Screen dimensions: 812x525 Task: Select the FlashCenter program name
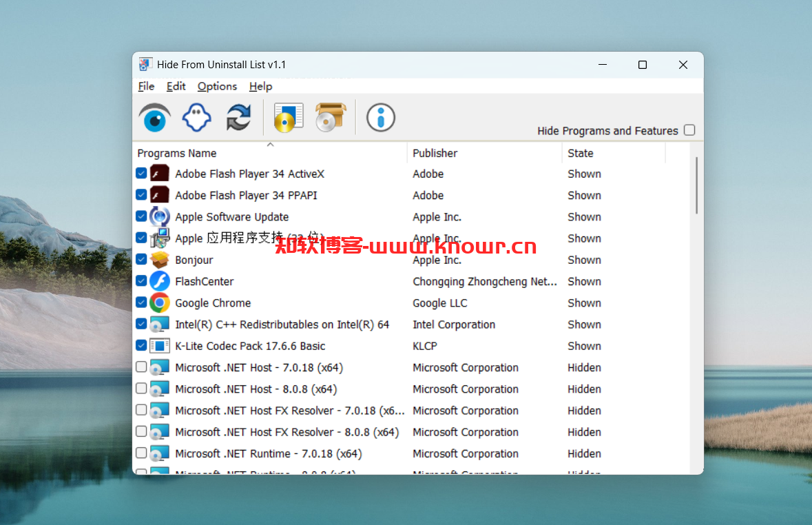205,281
